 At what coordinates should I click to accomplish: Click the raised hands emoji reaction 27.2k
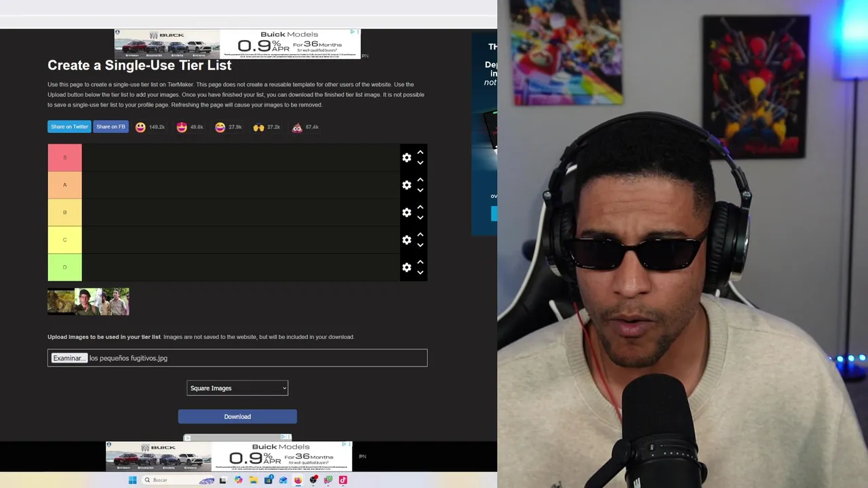[x=258, y=127]
